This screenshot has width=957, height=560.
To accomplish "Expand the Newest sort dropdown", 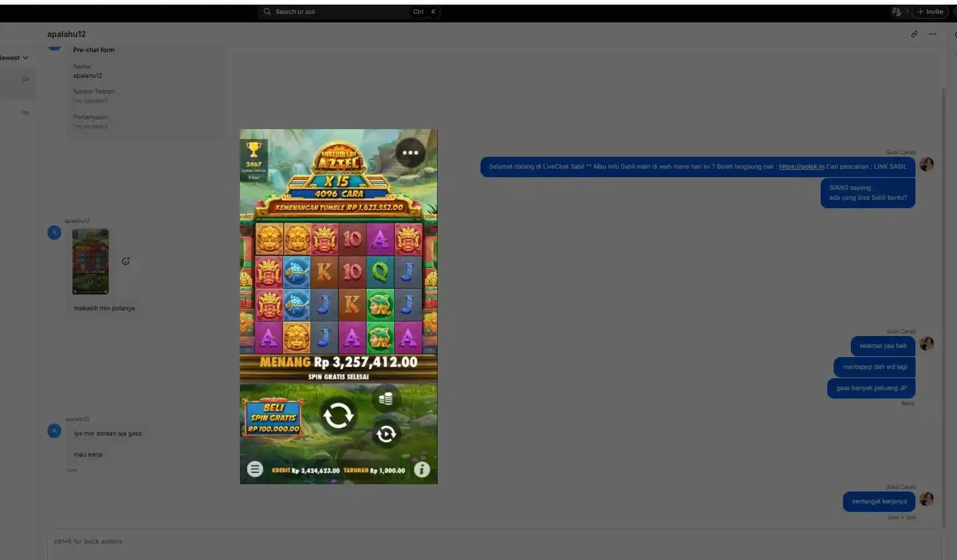I will (x=14, y=58).
